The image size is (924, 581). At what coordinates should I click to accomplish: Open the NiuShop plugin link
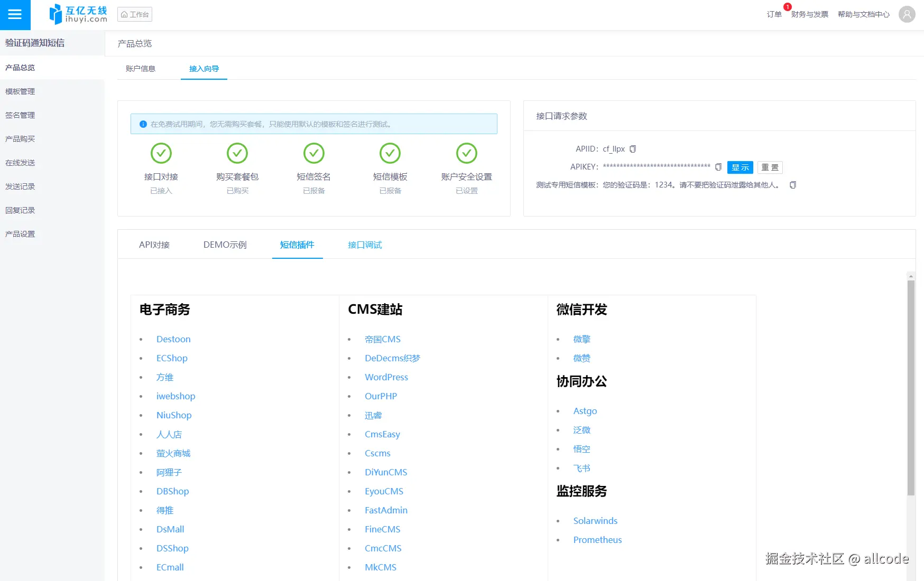tap(174, 415)
